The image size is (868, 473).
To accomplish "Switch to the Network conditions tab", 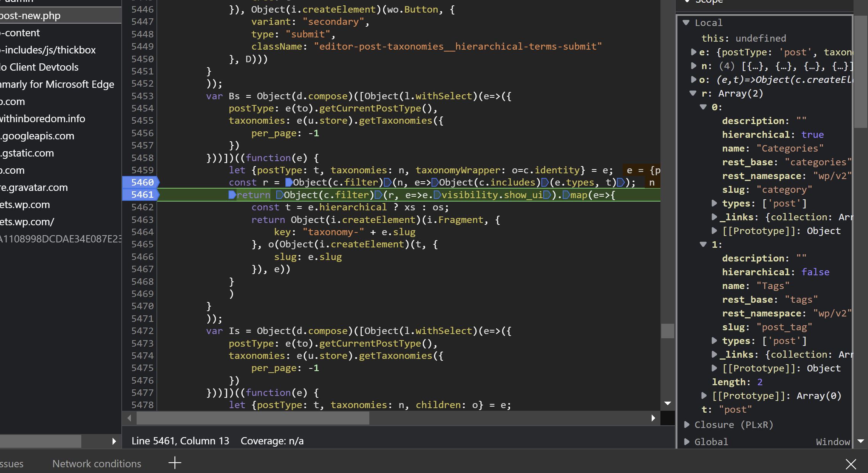I will [x=97, y=463].
